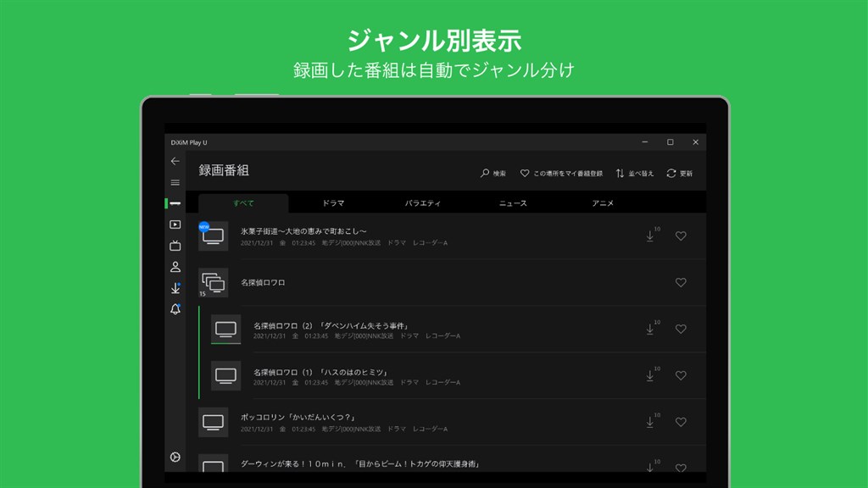Minimize the DiXiM Play U window

[645, 142]
